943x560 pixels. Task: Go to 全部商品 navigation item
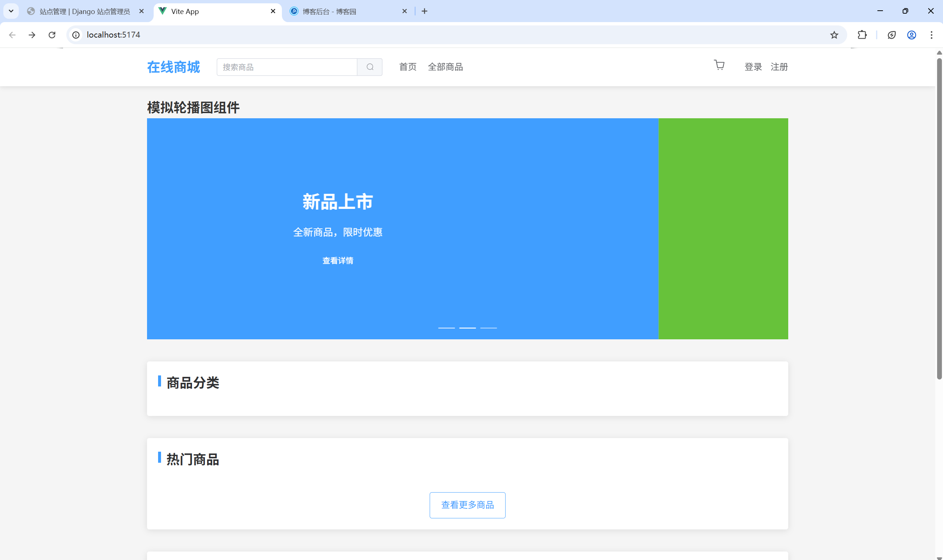(x=445, y=67)
